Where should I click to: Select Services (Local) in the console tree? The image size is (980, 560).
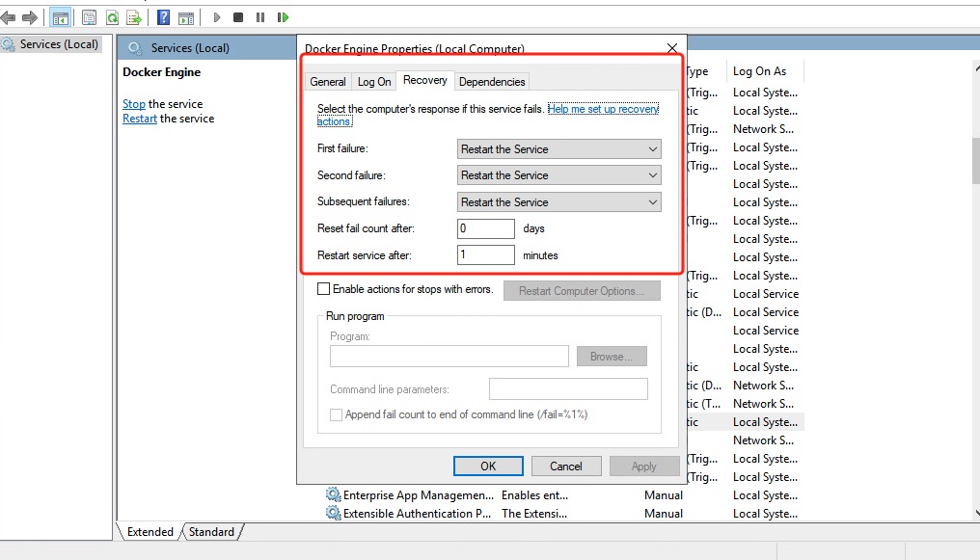click(x=59, y=44)
